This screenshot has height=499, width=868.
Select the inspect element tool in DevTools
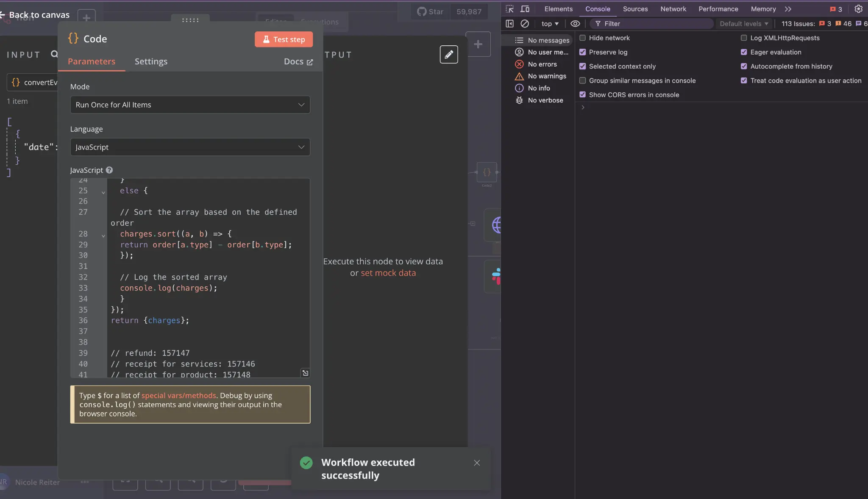coord(510,9)
